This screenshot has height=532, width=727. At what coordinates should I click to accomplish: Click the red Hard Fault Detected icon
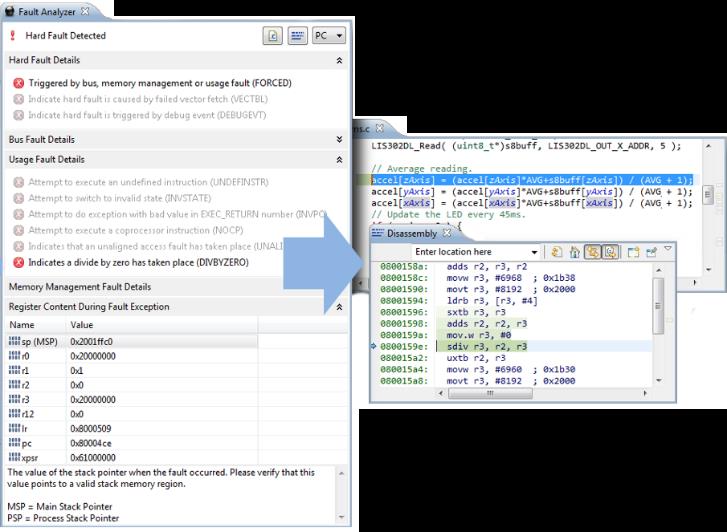click(x=12, y=36)
